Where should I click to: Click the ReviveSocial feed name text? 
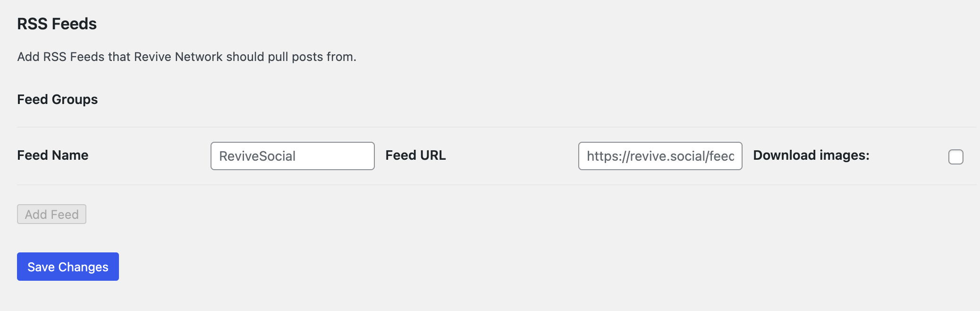(x=257, y=156)
